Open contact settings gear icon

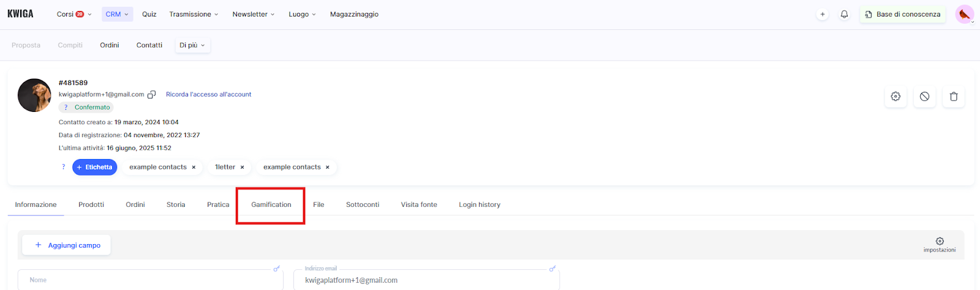click(895, 97)
